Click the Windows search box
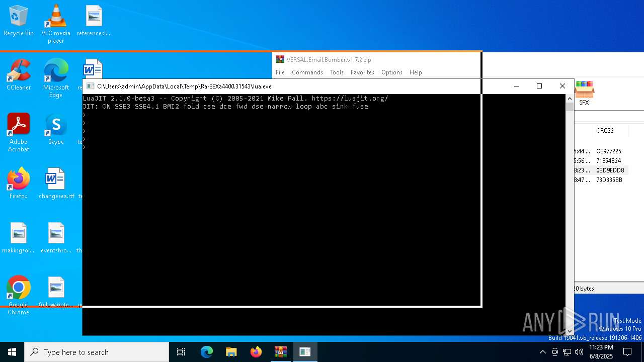 [97, 352]
